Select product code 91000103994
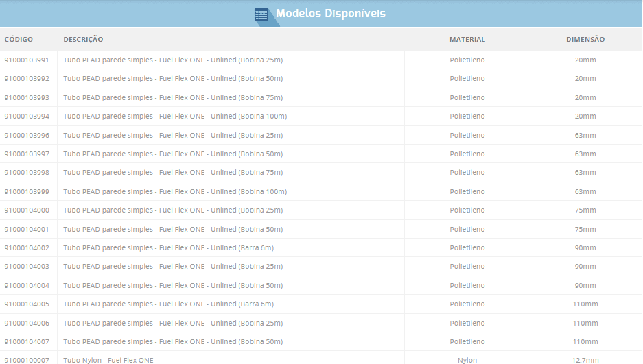 27,117
